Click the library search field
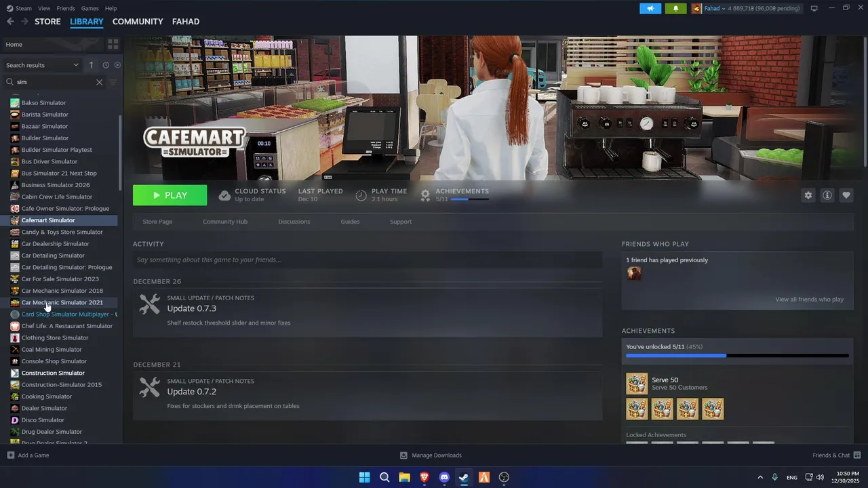The image size is (868, 488). pos(54,82)
